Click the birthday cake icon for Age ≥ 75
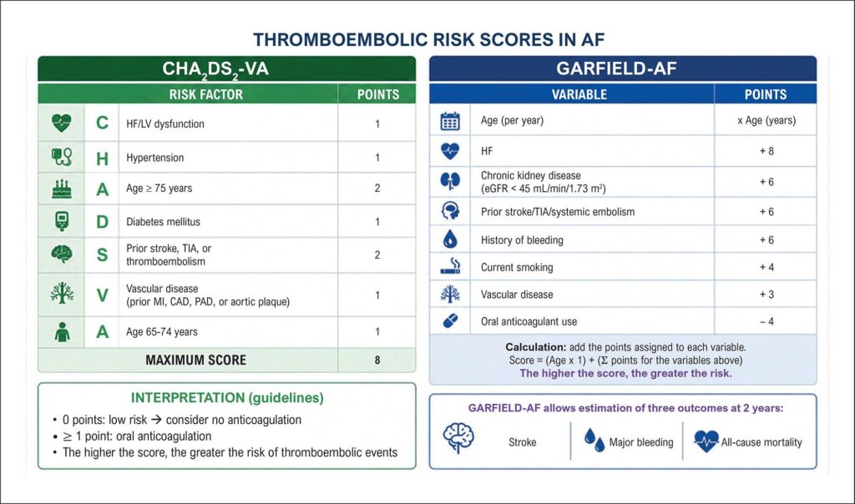The width and height of the screenshot is (855, 504). pos(61,189)
